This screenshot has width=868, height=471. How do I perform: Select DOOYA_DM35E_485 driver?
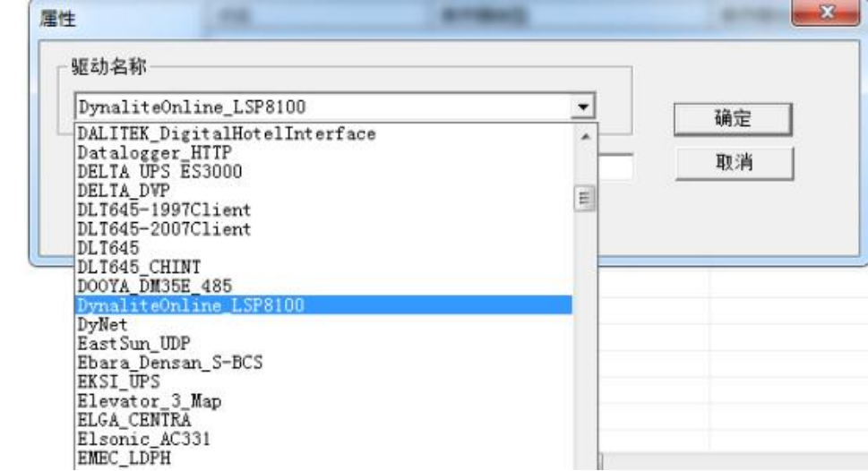pos(324,287)
